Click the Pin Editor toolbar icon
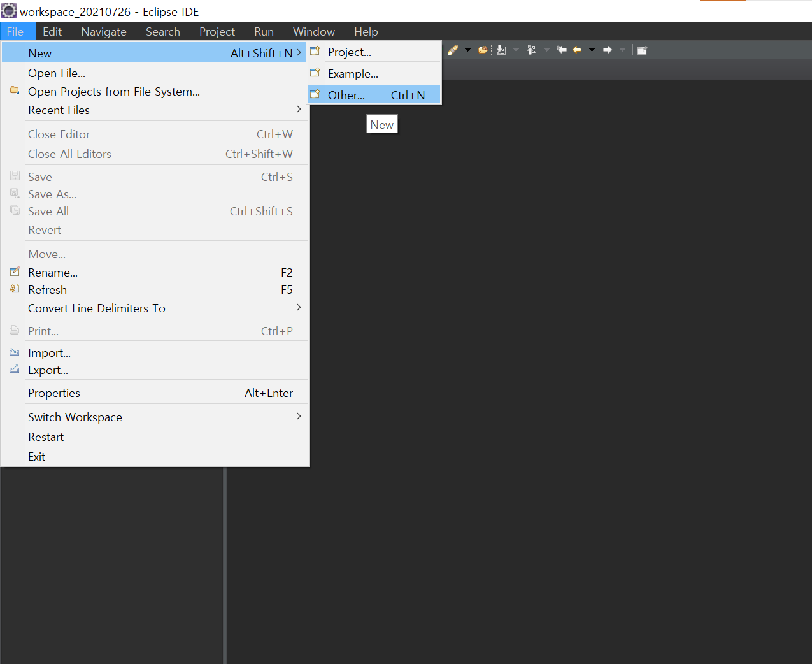This screenshot has height=664, width=812. (x=642, y=50)
